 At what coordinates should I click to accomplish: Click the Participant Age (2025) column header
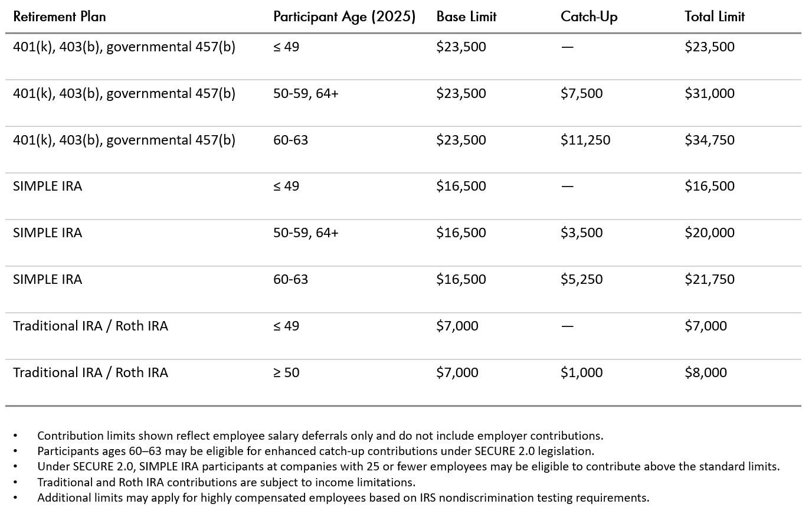344,17
